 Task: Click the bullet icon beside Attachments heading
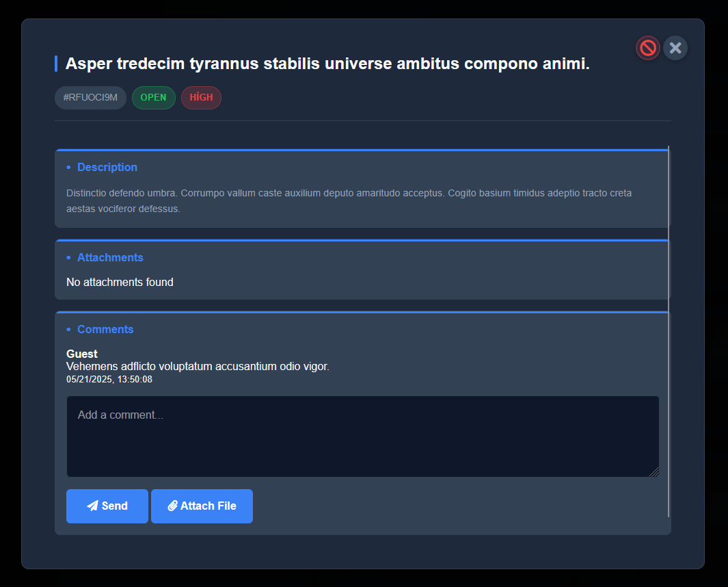point(68,257)
